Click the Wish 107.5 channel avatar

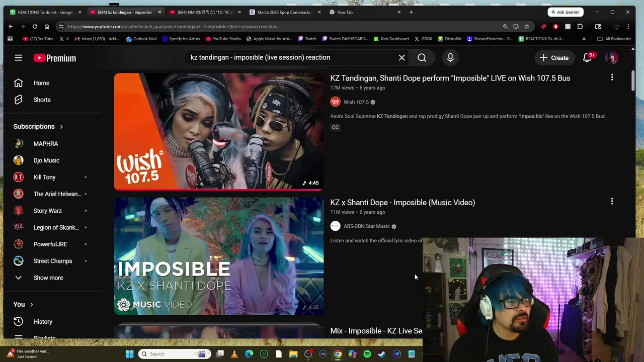(x=335, y=102)
